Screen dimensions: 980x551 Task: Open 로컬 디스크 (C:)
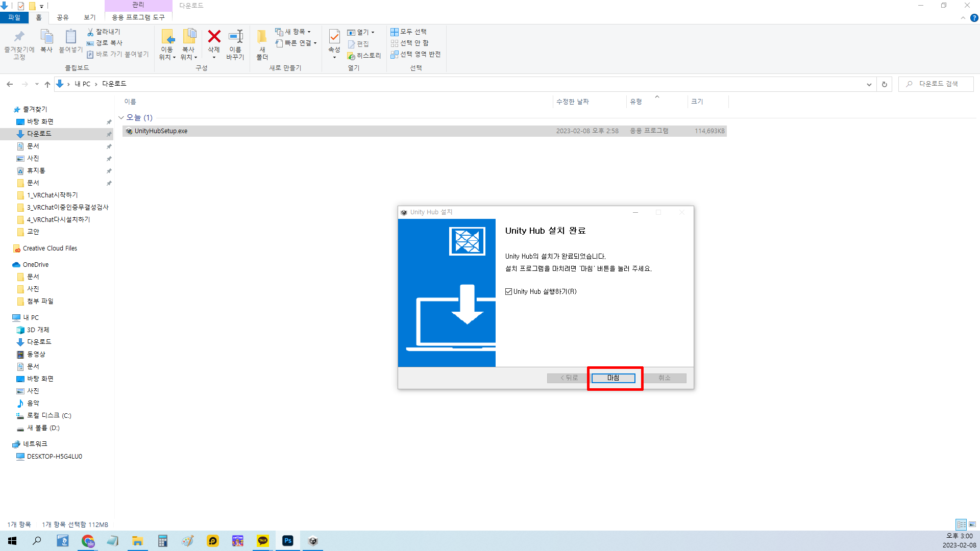click(x=49, y=416)
